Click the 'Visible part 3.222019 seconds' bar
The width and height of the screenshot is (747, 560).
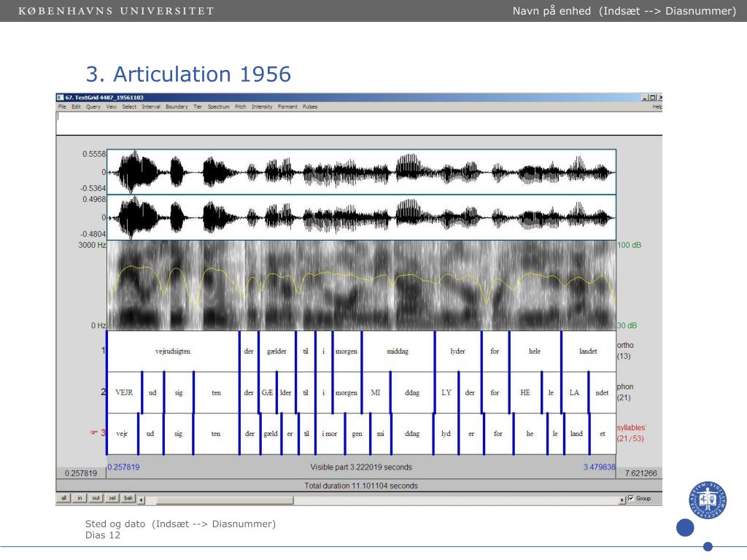tap(361, 467)
